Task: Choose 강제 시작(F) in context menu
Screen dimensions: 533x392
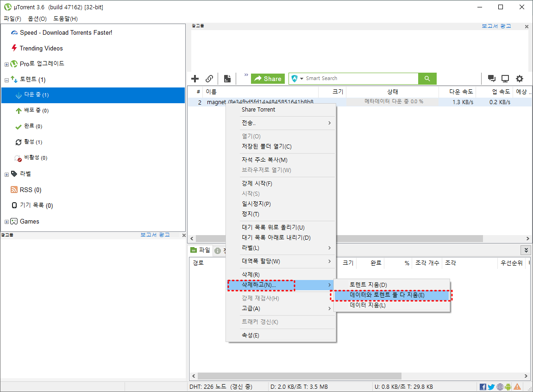Action: coord(281,183)
